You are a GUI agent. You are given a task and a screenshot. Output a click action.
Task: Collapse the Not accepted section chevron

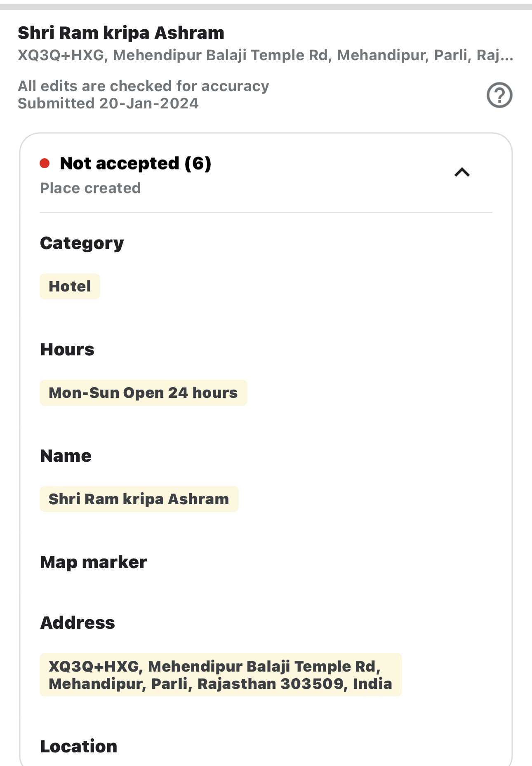click(462, 172)
